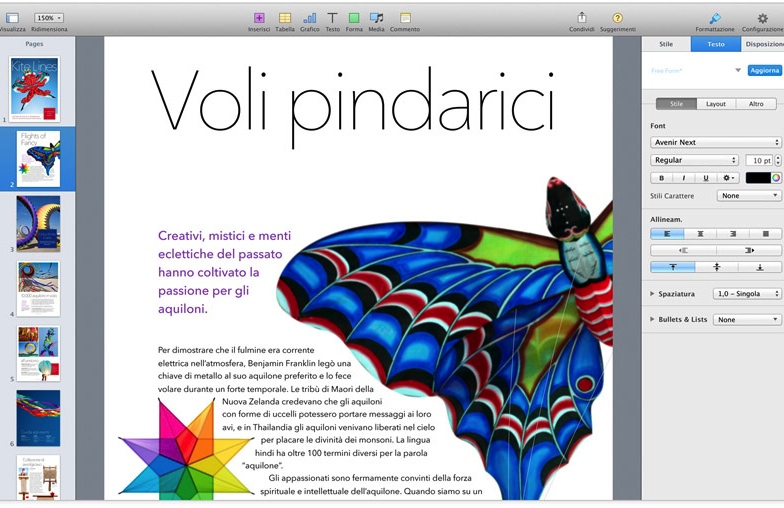Align text left
Viewport: 784px width, 508px height.
coord(666,234)
